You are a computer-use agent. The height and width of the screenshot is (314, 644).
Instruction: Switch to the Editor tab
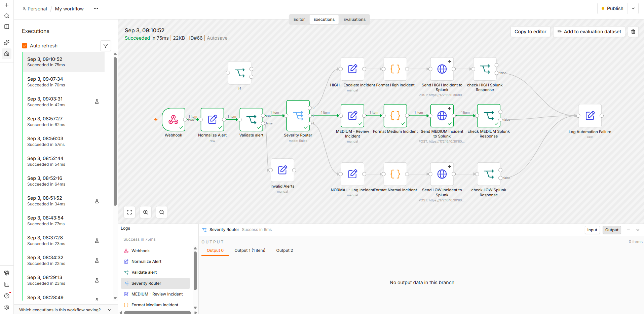tap(299, 19)
